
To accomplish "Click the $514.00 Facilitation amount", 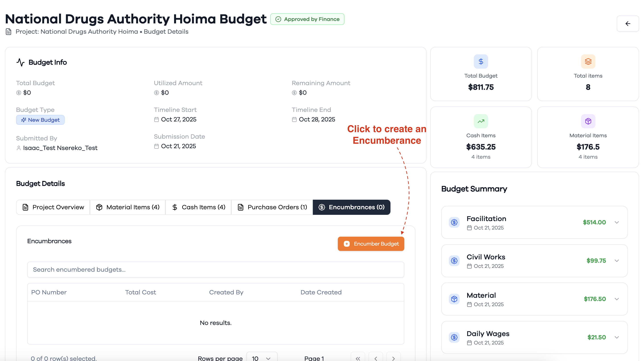I will (x=594, y=222).
